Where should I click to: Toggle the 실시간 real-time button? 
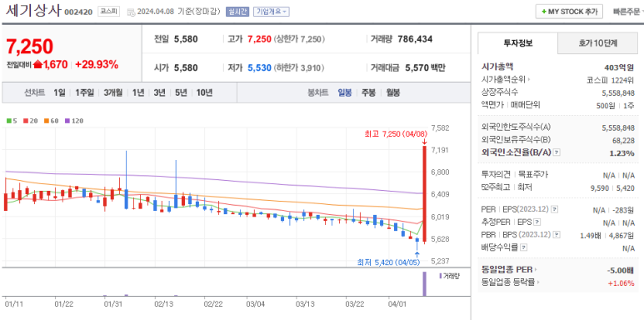[237, 12]
